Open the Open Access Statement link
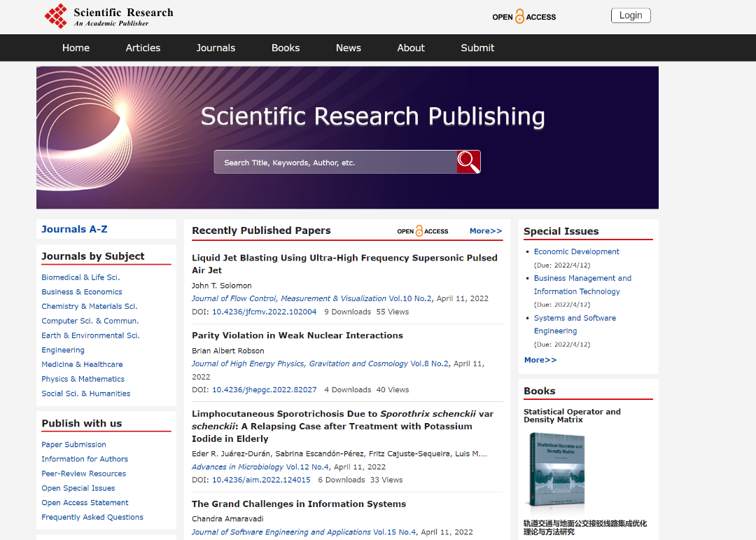The width and height of the screenshot is (756, 540). click(85, 502)
